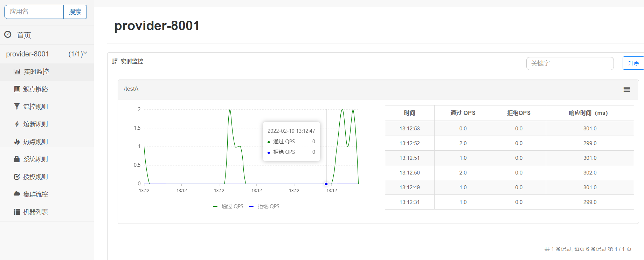
Task: Click the bar chart icon beside 实时监控
Action: 17,71
